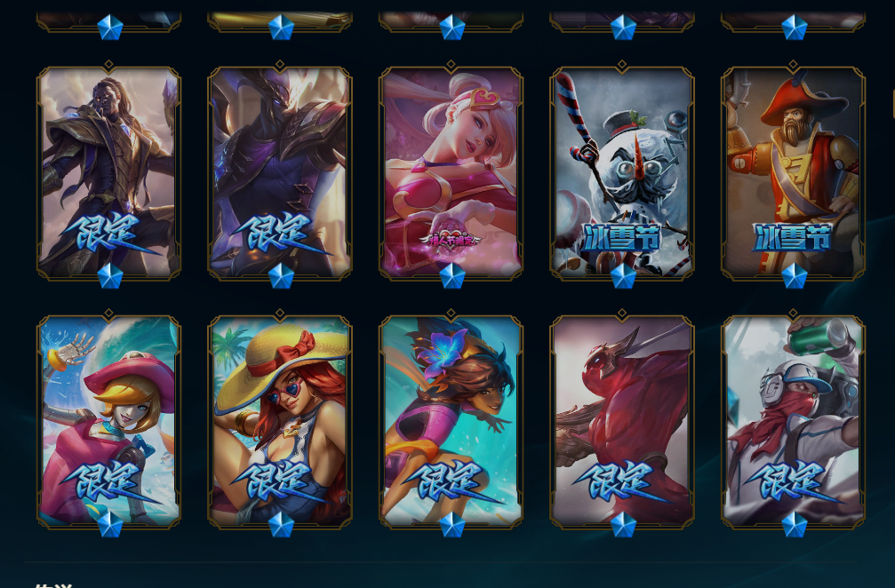Click the gem below the soda can snow skin
This screenshot has width=895, height=588.
[794, 525]
